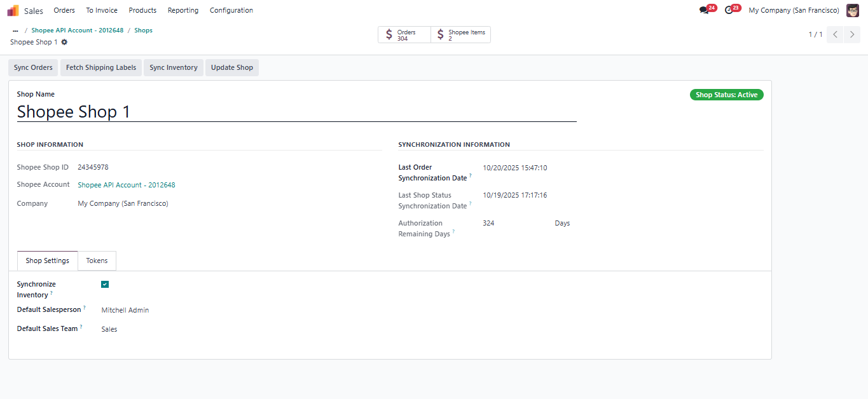Click the user avatar picture

(852, 10)
